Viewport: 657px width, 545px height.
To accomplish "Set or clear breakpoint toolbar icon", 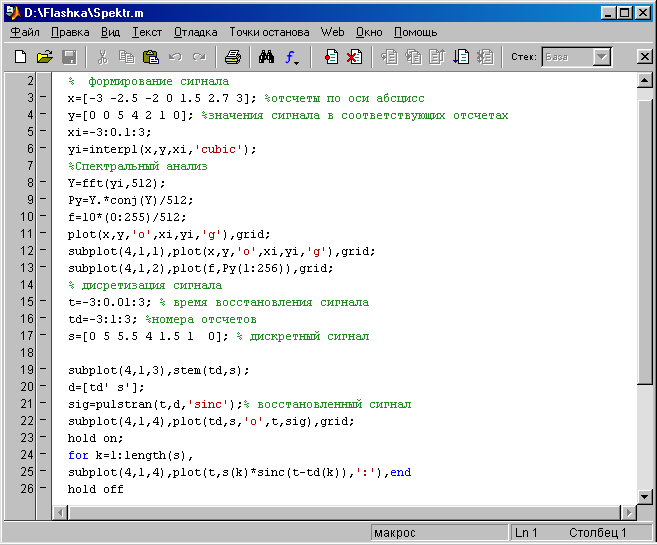I will pos(331,57).
